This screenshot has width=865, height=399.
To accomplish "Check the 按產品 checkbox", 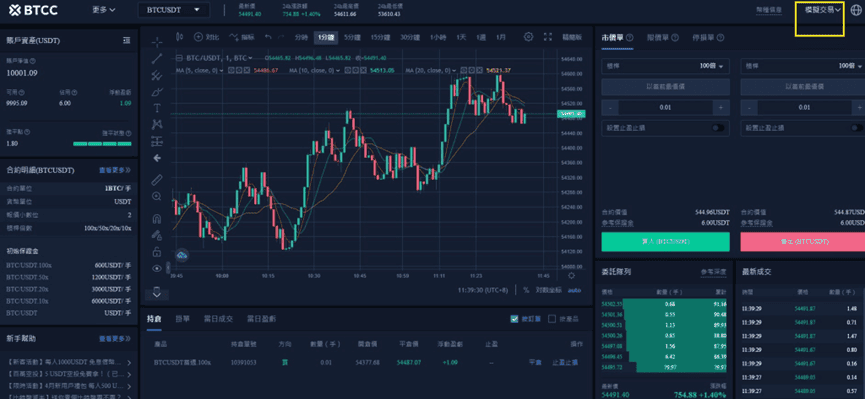I will coord(552,318).
